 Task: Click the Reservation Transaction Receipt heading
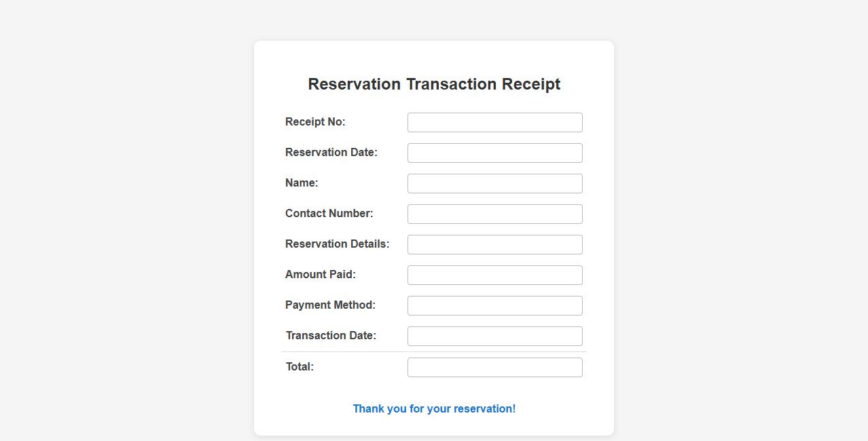coord(434,84)
